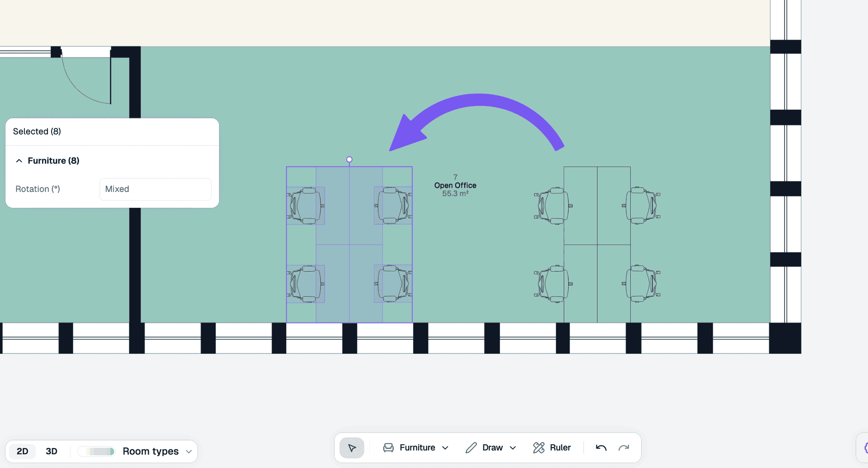Click the Open Office room label
The width and height of the screenshot is (868, 468).
click(455, 185)
